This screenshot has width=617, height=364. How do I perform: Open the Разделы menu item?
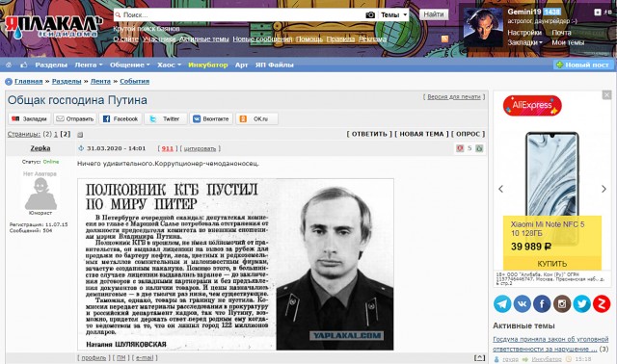click(51, 65)
